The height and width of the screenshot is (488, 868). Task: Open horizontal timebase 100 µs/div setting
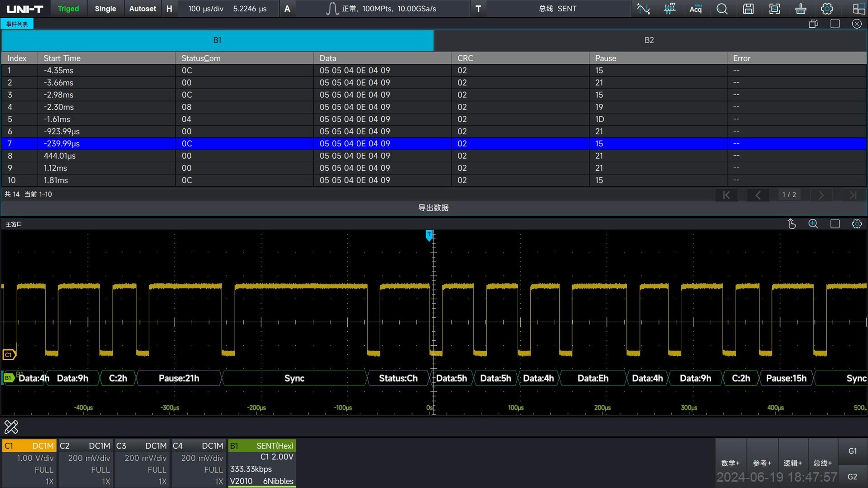tap(206, 9)
